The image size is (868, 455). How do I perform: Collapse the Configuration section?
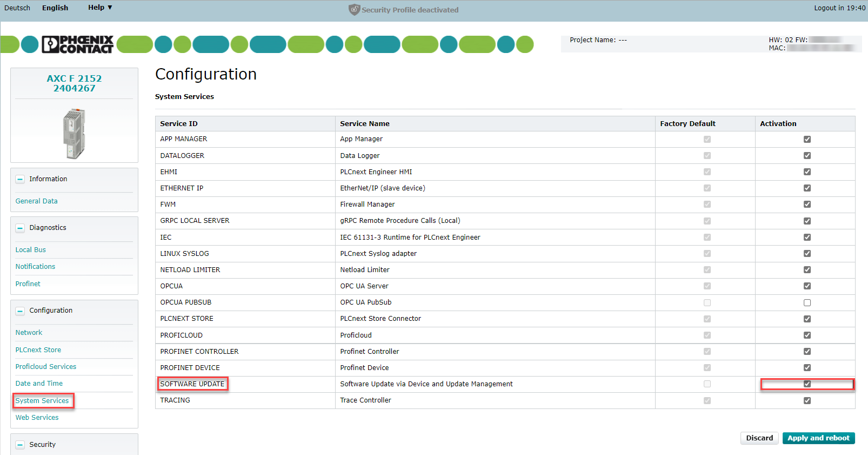click(x=20, y=311)
